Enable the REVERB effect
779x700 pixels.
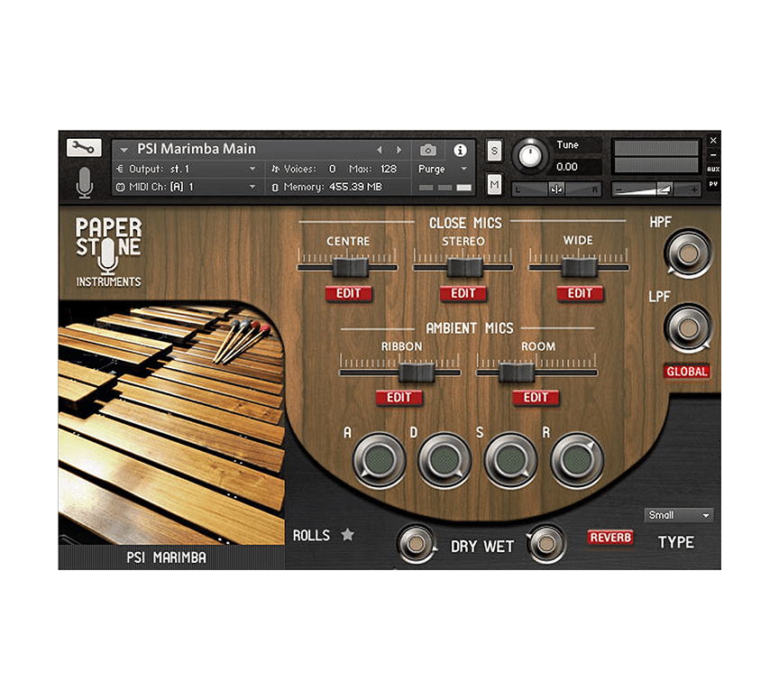click(610, 537)
